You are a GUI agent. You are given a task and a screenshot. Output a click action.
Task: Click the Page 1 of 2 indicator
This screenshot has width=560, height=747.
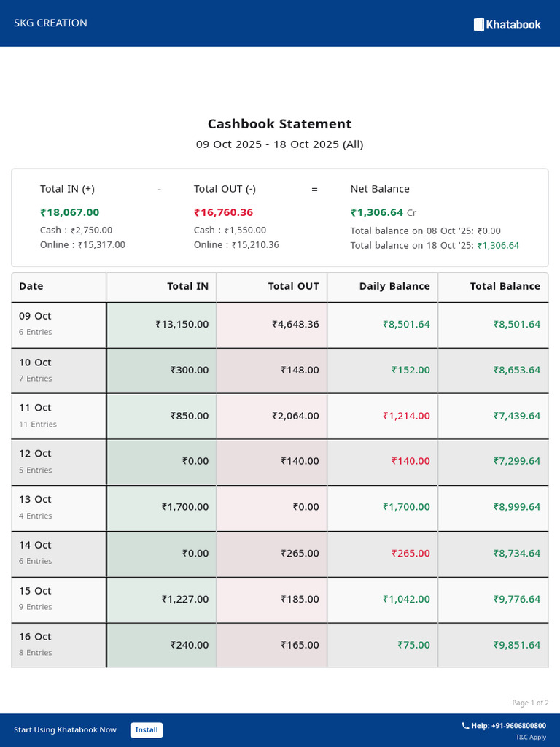click(530, 703)
